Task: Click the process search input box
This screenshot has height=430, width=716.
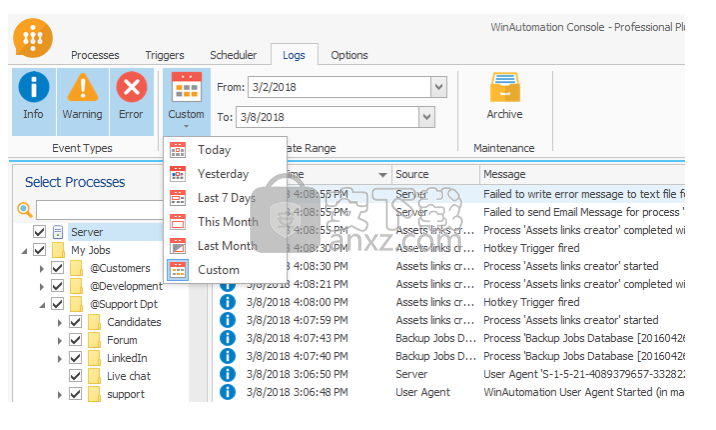Action: (100, 210)
